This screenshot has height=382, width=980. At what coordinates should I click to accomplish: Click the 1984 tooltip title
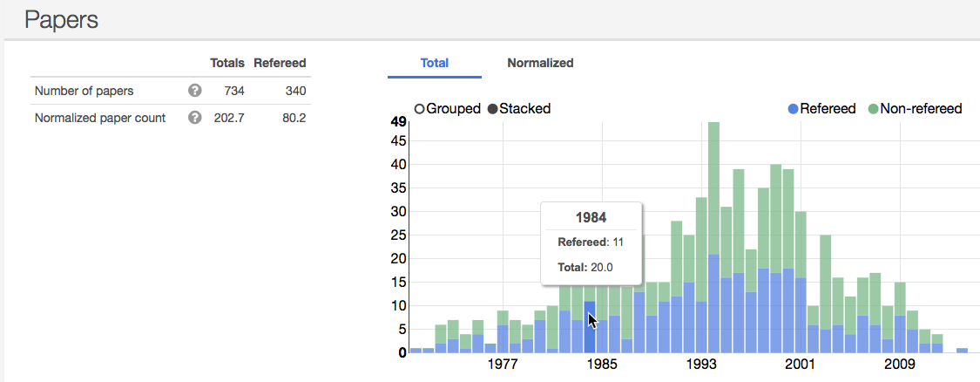tap(591, 217)
